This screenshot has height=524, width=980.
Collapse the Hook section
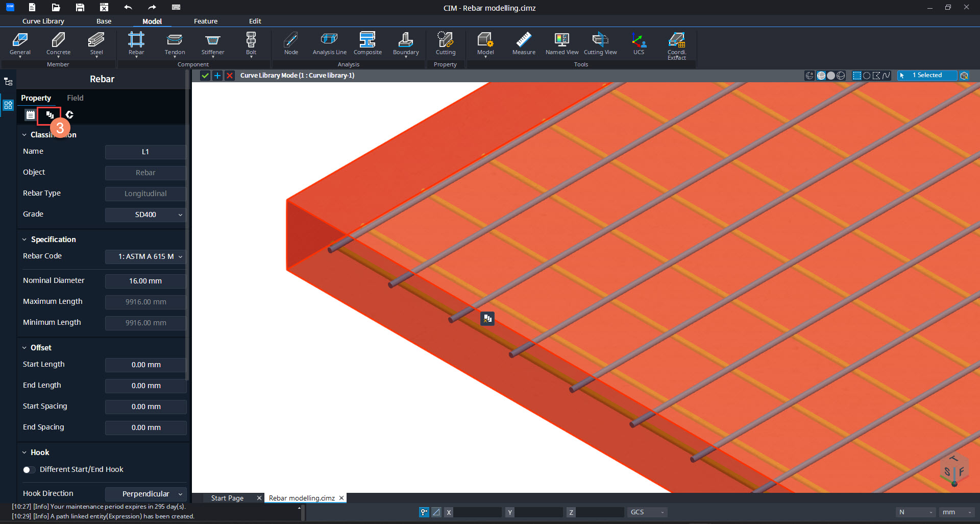click(x=24, y=452)
